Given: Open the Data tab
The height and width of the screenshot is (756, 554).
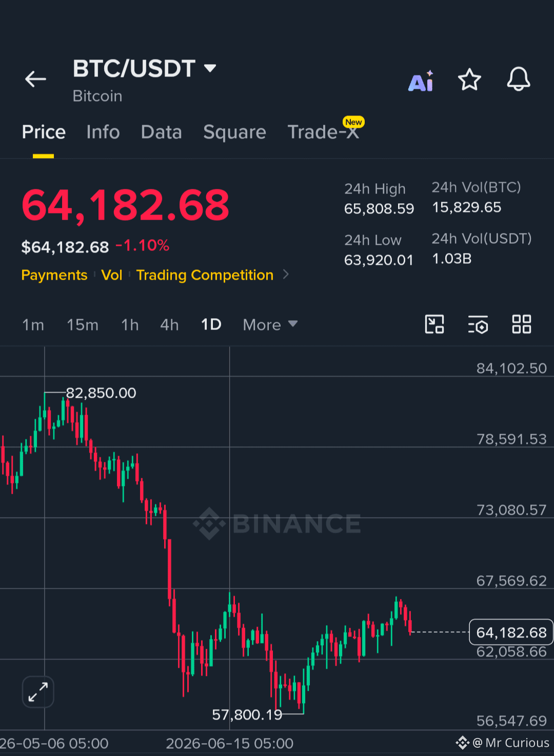Looking at the screenshot, I should [162, 132].
